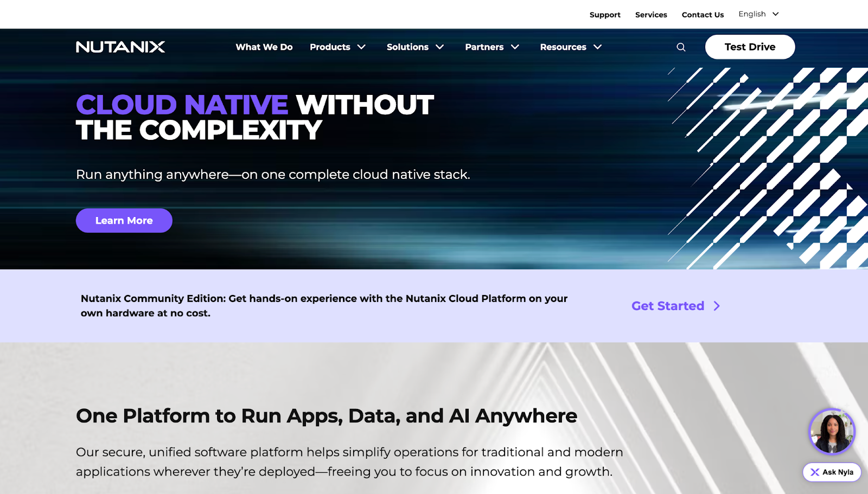Viewport: 868px width, 494px height.
Task: Expand the Solutions chevron
Action: tap(440, 47)
